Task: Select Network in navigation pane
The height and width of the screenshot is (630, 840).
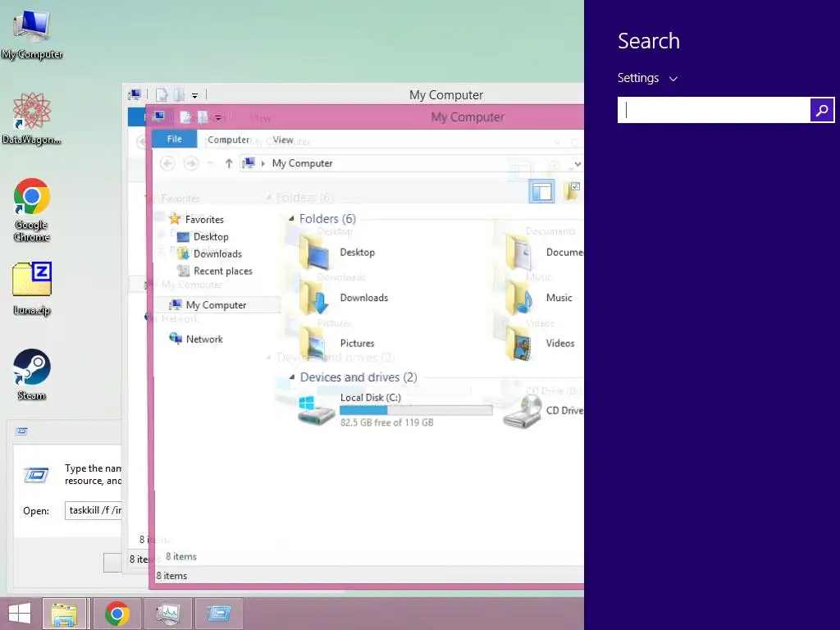Action: pos(204,339)
